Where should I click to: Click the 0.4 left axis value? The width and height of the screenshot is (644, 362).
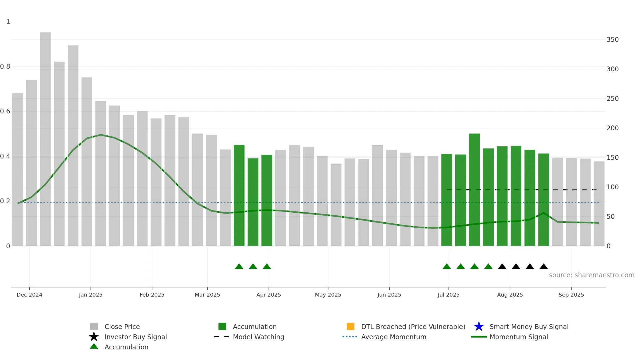5,156
